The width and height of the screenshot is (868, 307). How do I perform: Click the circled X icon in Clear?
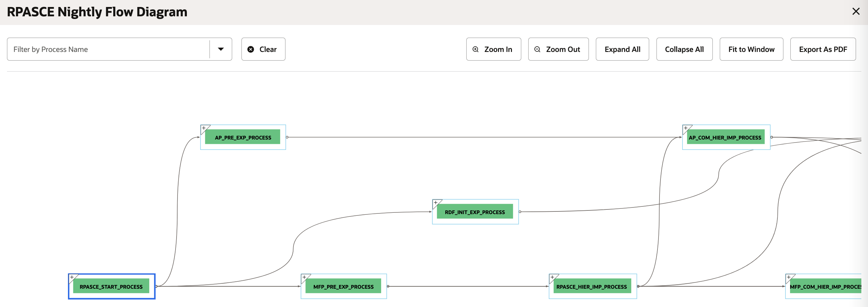(251, 49)
